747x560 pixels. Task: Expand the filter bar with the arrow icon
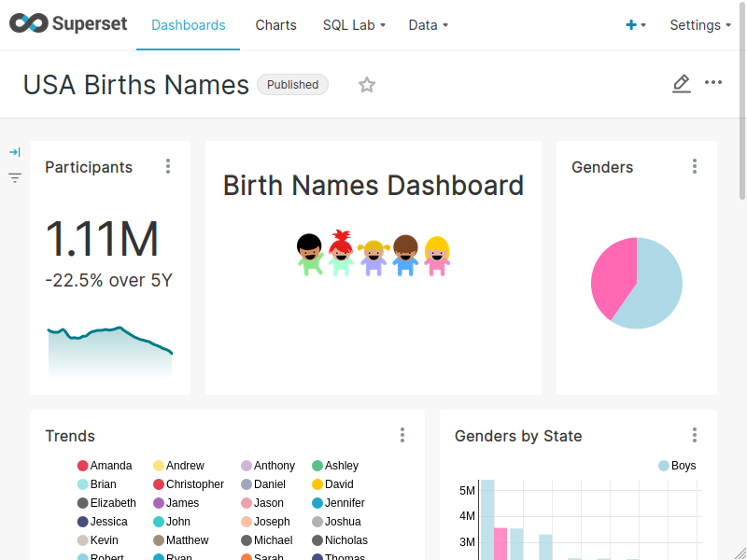(x=14, y=151)
